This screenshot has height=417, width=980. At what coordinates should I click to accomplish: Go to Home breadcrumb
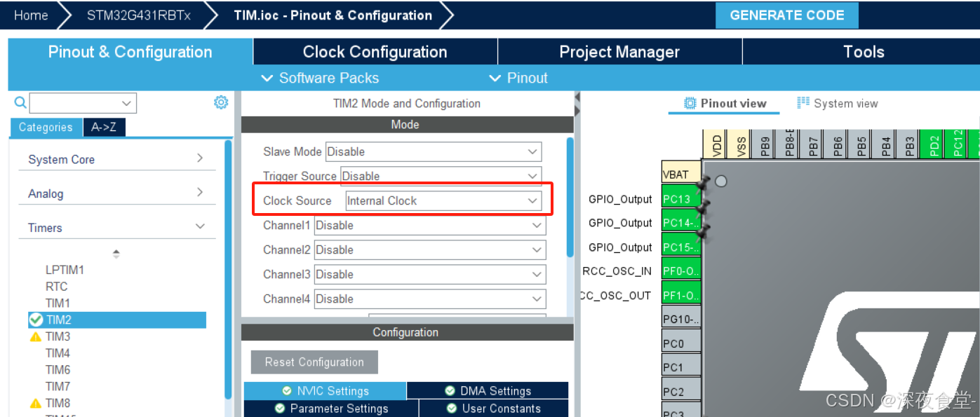tap(32, 15)
